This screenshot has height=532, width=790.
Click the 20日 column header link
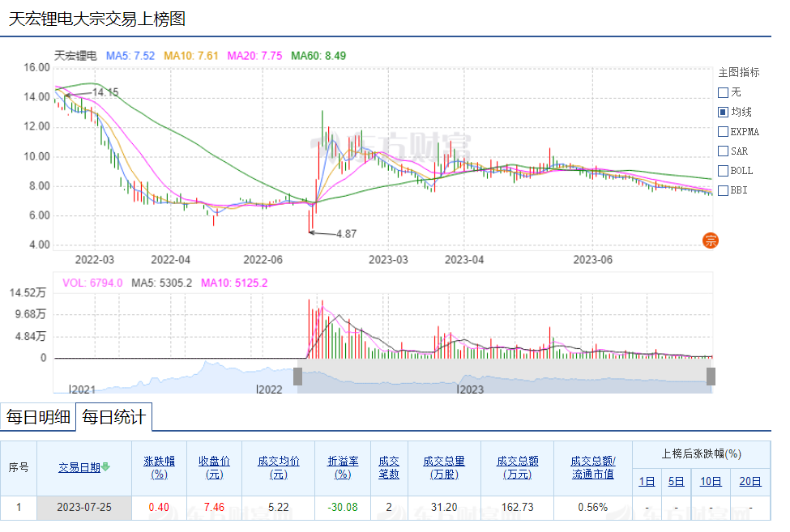point(750,481)
